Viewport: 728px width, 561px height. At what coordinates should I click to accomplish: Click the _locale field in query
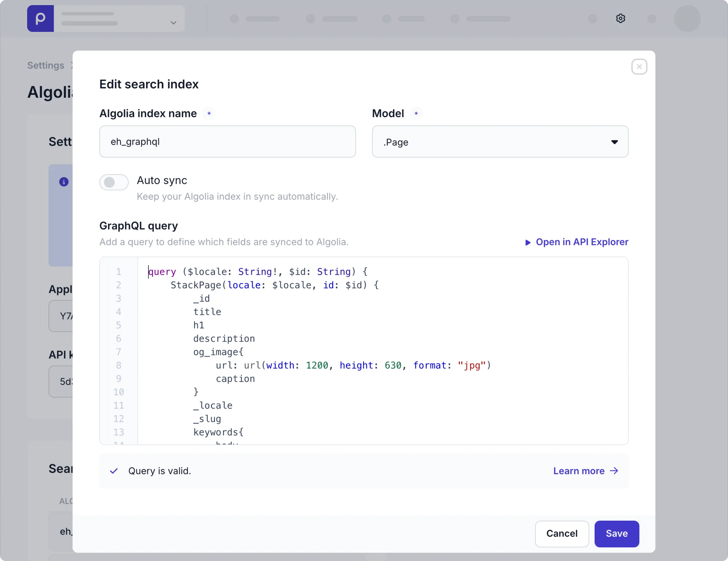tap(213, 405)
